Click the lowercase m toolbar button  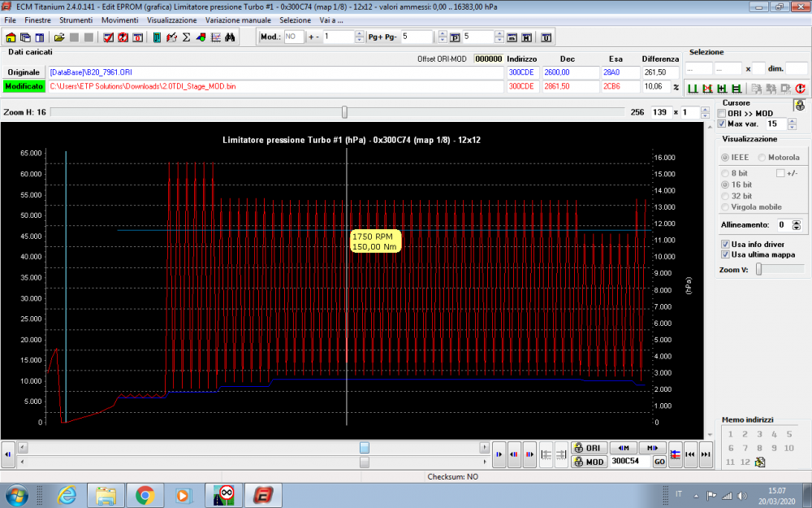coord(512,37)
